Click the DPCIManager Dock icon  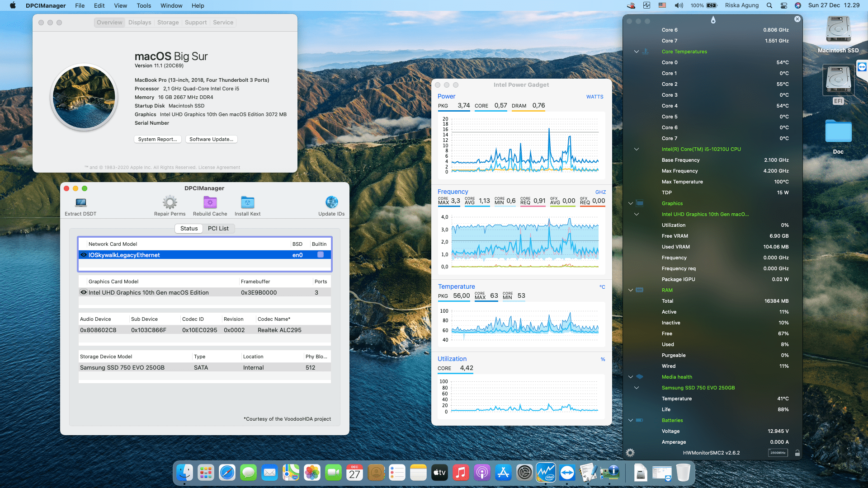coord(609,473)
